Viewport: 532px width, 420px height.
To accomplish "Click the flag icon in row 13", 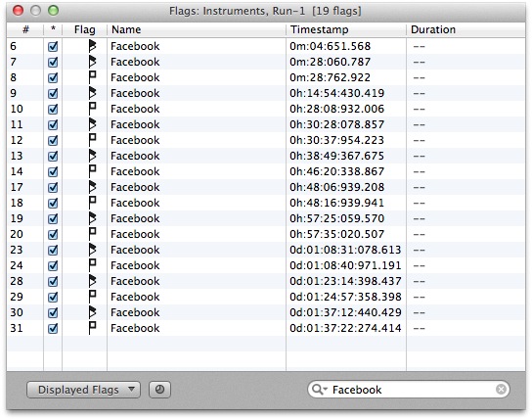I will pyautogui.click(x=92, y=156).
